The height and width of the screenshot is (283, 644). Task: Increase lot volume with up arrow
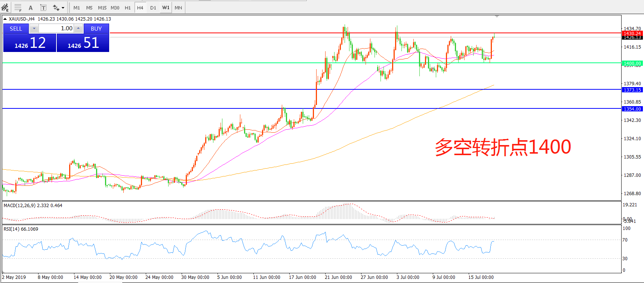pos(78,28)
